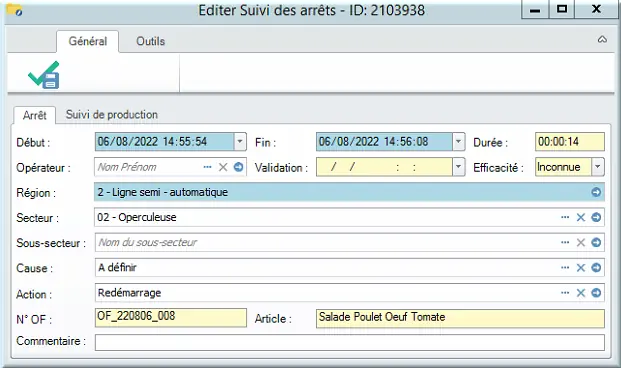Go to Région record arrow icon
The width and height of the screenshot is (621, 368).
click(x=596, y=192)
